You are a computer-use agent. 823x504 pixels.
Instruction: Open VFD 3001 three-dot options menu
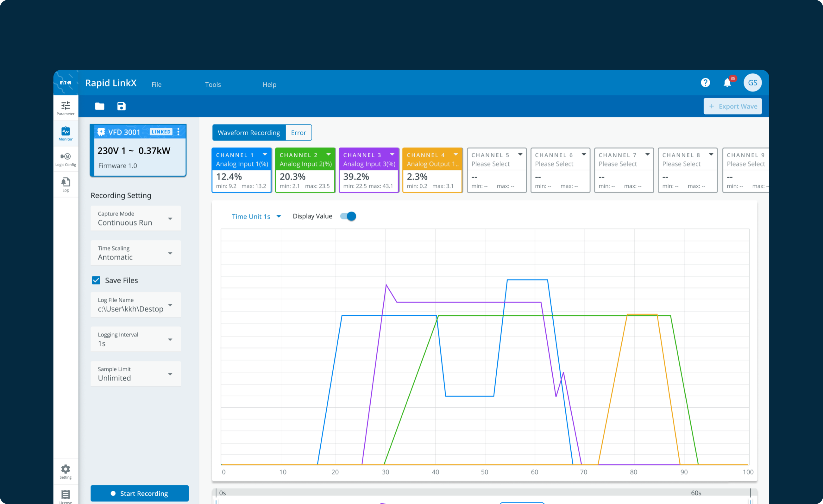click(178, 132)
